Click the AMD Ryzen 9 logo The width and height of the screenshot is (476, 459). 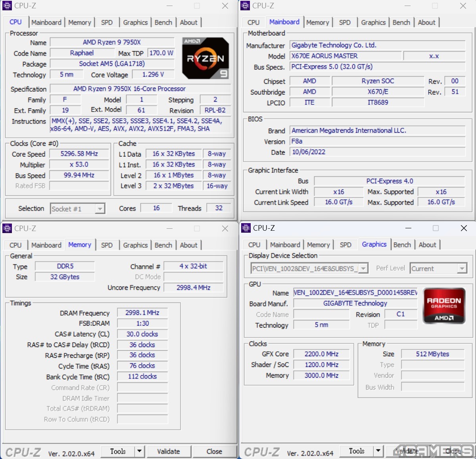pos(205,58)
